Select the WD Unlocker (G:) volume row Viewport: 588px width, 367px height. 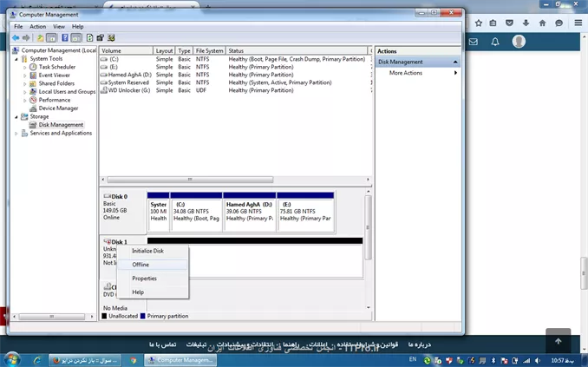[236, 90]
